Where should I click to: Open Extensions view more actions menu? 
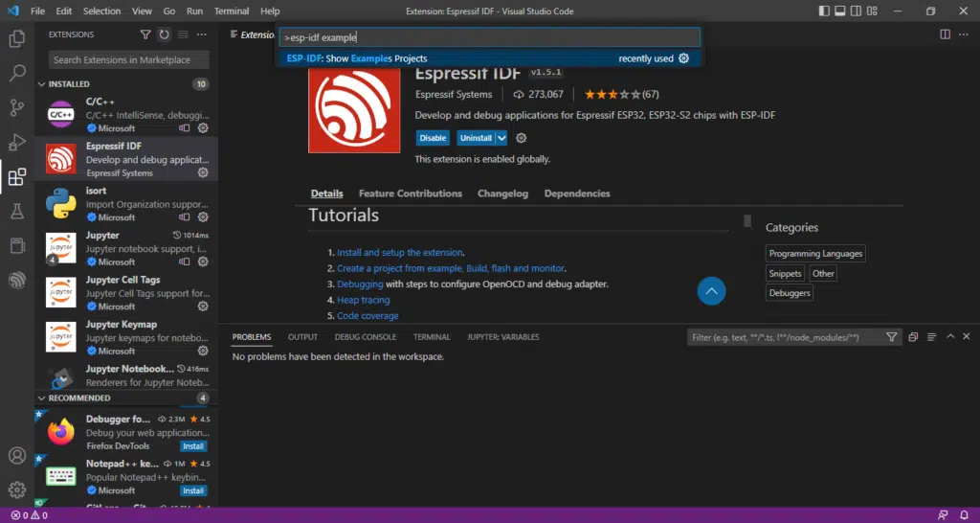tap(201, 34)
